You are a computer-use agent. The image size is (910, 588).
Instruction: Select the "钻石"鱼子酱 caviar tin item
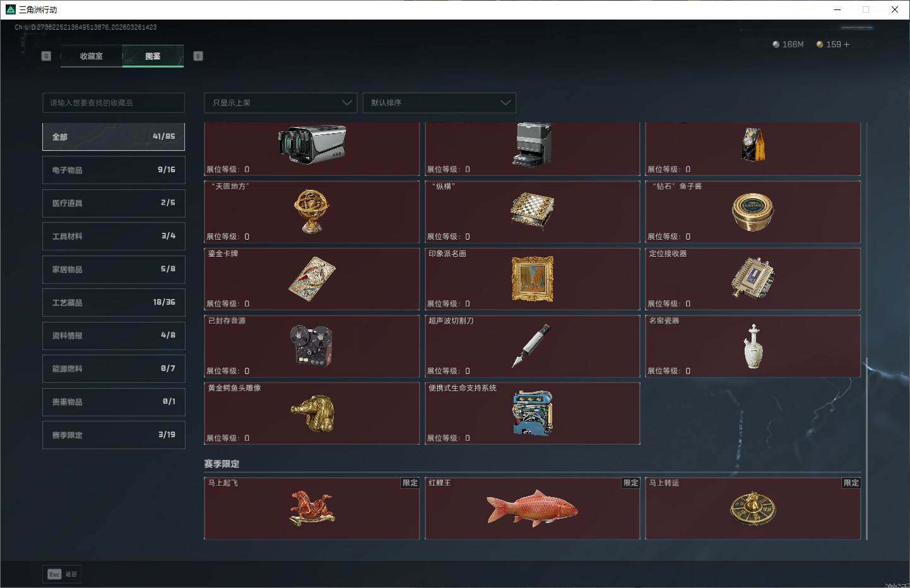tap(753, 212)
